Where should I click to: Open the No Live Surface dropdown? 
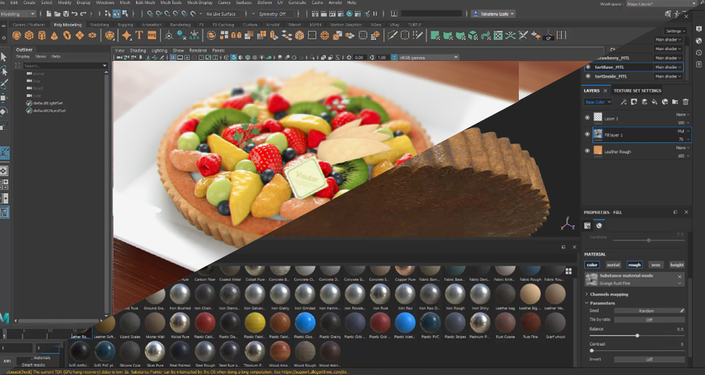tap(223, 14)
